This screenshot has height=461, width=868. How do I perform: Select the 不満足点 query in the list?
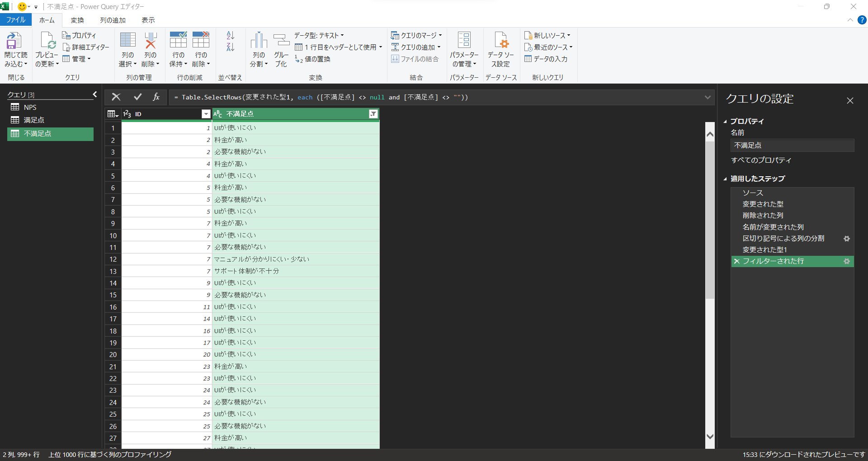(x=50, y=134)
